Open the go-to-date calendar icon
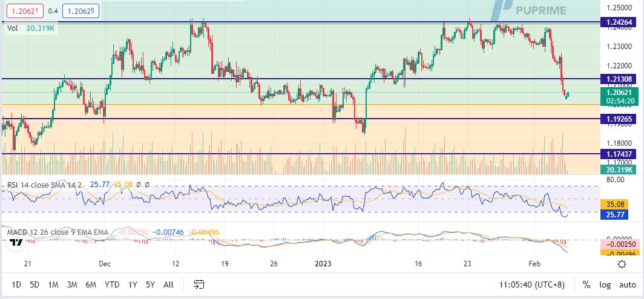Viewport: 644px width, 299px height. point(199,284)
